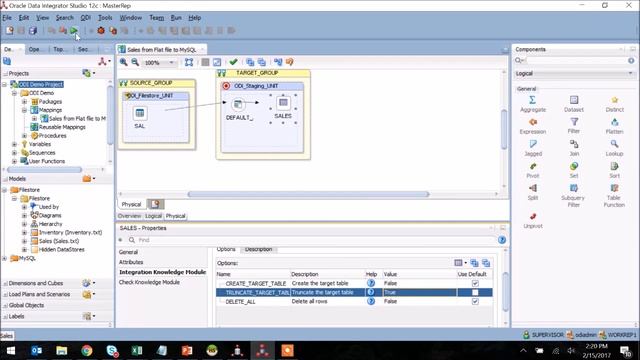The width and height of the screenshot is (640, 360).
Task: Expand the Sales (Sales.txt) datastore
Action: tap(24, 241)
